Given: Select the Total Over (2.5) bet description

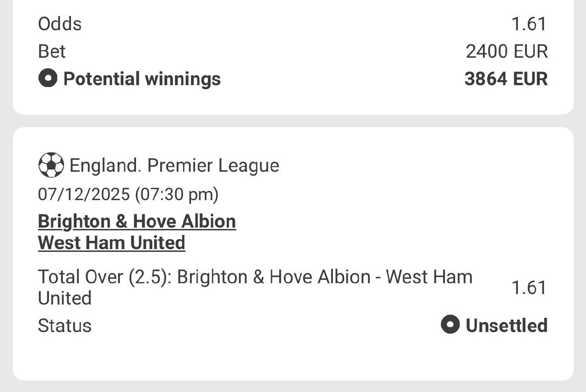Looking at the screenshot, I should [255, 287].
